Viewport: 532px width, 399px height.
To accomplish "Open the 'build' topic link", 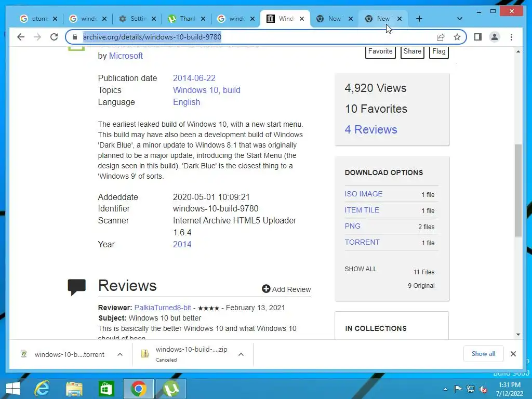I will tap(231, 90).
